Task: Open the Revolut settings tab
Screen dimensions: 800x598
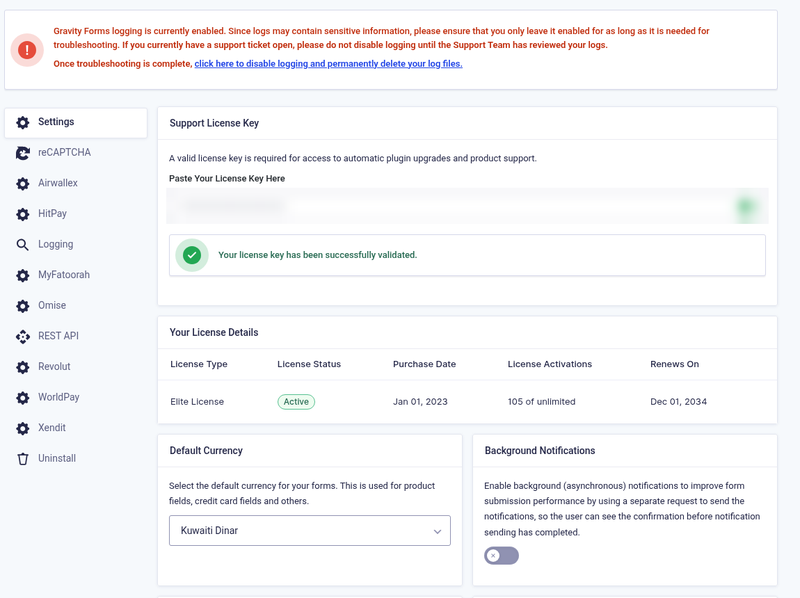Action: (x=54, y=367)
